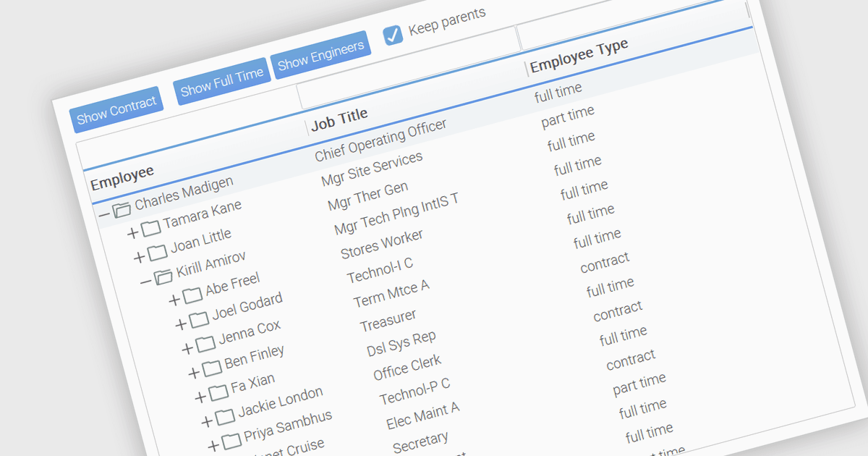Click the Mgr Ther Gen cell
Screen dimensions: 868x456
click(367, 195)
